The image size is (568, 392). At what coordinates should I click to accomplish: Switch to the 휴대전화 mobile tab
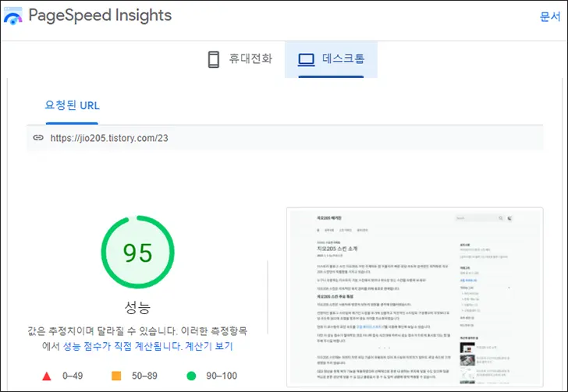[x=240, y=59]
